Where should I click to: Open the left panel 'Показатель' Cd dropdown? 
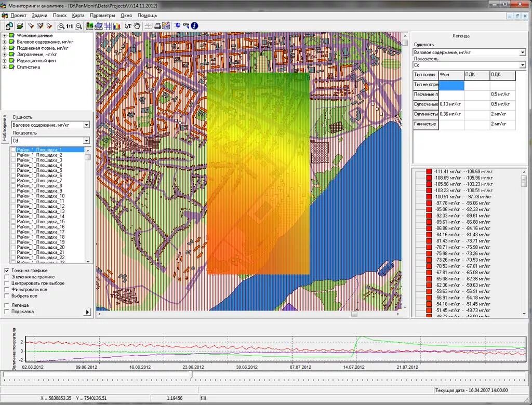coord(86,141)
